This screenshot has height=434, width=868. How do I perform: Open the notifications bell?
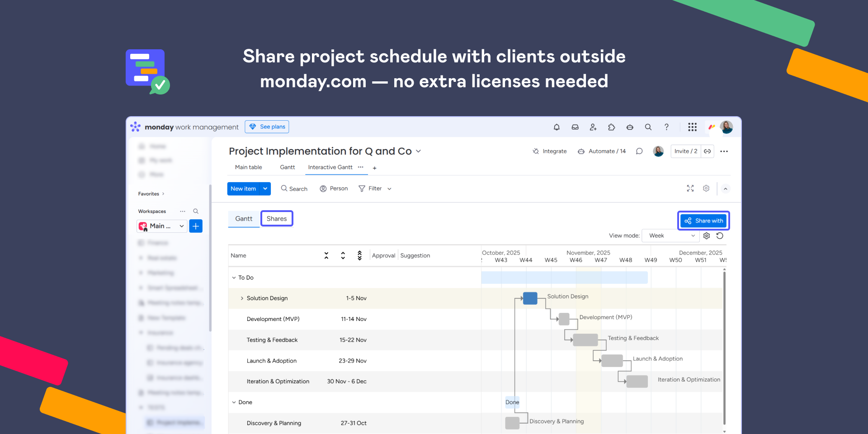click(557, 127)
